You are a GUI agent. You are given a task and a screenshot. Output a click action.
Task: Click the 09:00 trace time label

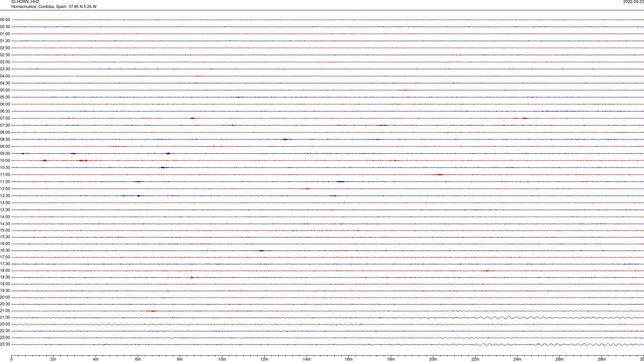[x=5, y=146]
